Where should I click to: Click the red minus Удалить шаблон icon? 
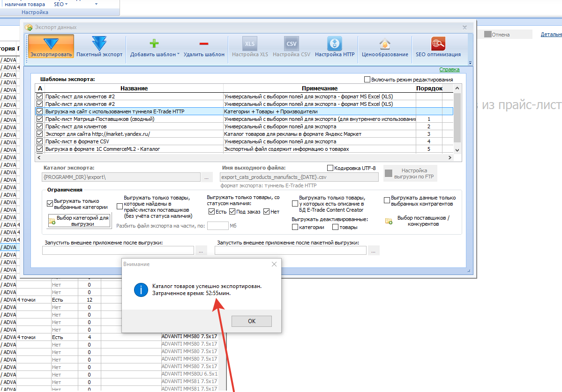[204, 44]
